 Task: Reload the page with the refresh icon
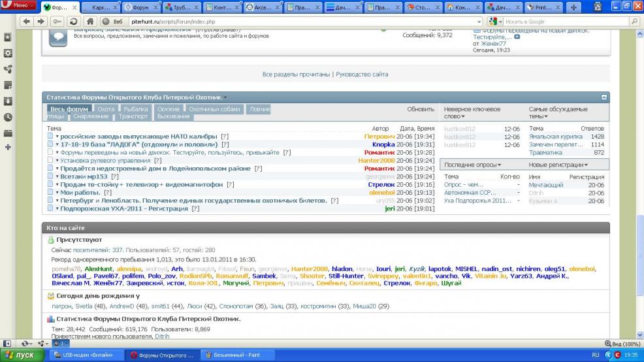(x=74, y=22)
